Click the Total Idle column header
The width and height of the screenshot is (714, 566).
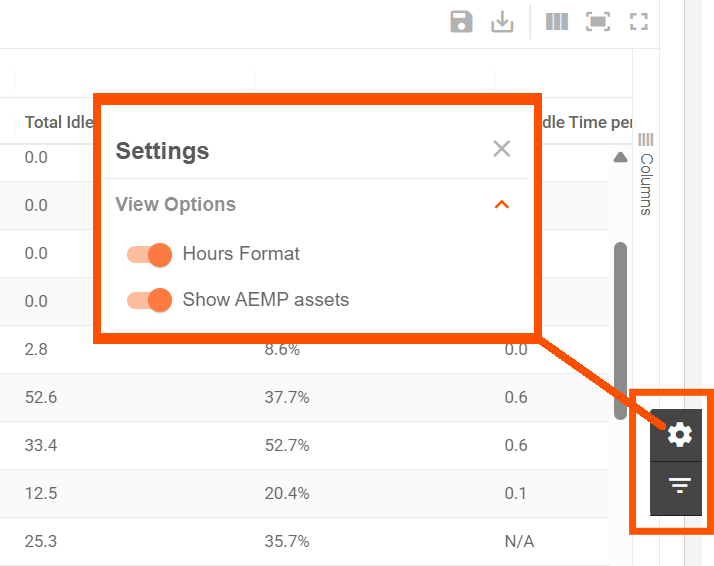point(59,122)
